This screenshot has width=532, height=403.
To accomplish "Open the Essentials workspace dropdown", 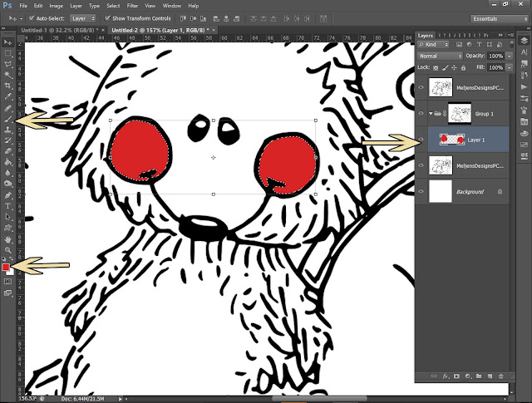I will click(500, 18).
